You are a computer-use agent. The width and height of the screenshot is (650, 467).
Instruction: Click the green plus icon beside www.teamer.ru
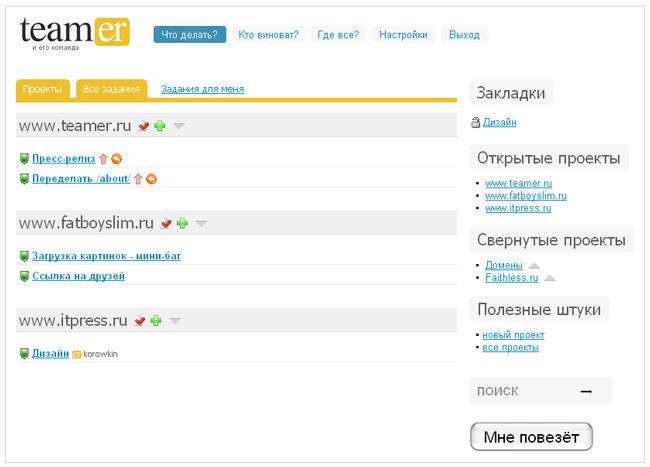point(159,126)
